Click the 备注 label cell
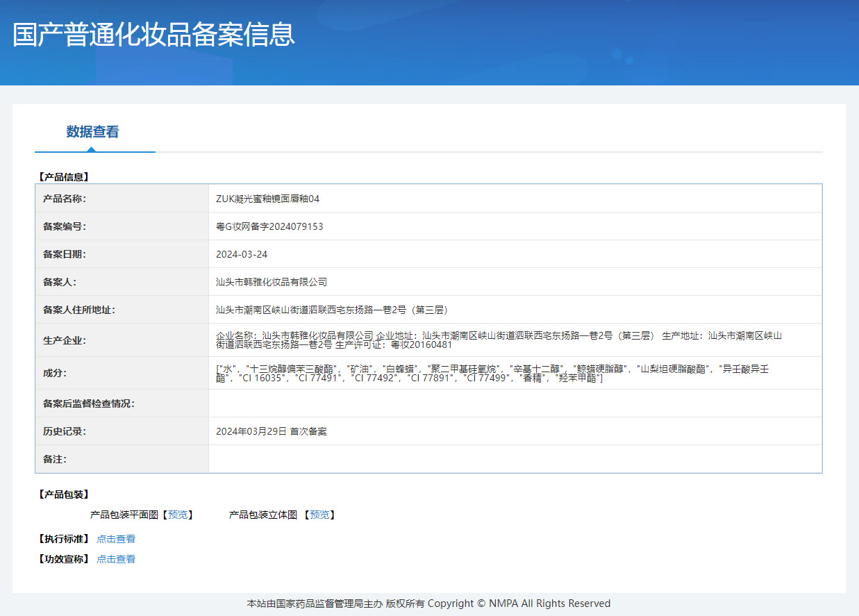859x616 pixels. 122,459
